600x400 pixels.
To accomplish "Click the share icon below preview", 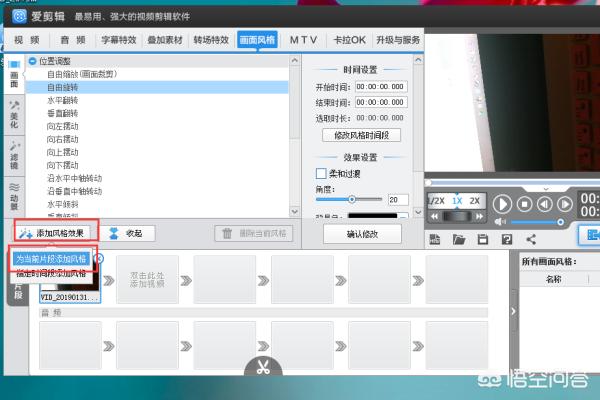I will pyautogui.click(x=530, y=239).
